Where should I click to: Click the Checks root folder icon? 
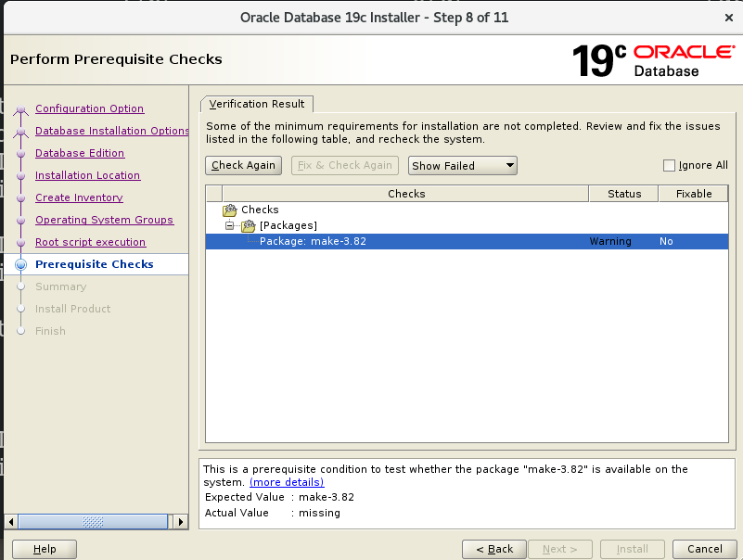tap(230, 210)
